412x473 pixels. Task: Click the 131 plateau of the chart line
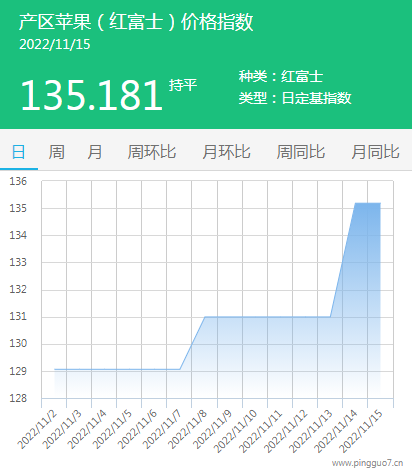267,317
